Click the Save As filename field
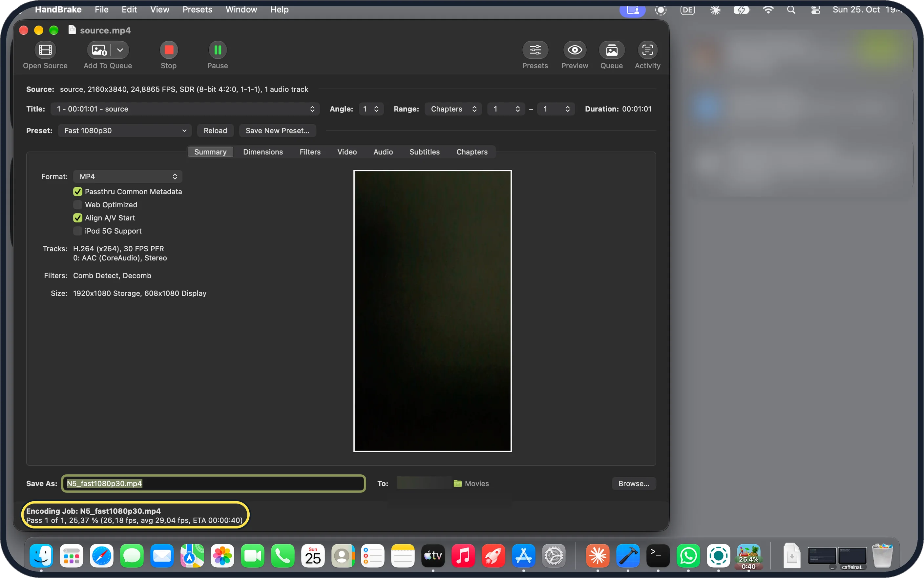This screenshot has width=924, height=578. [x=213, y=484]
